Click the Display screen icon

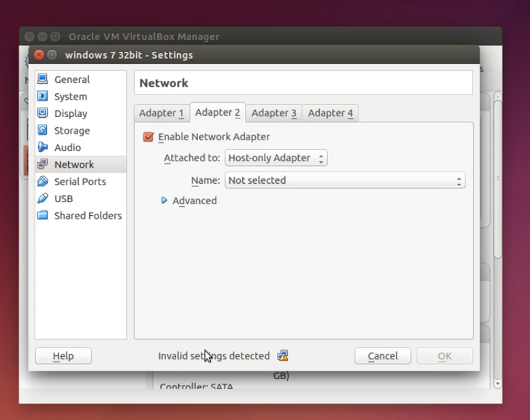coord(43,113)
